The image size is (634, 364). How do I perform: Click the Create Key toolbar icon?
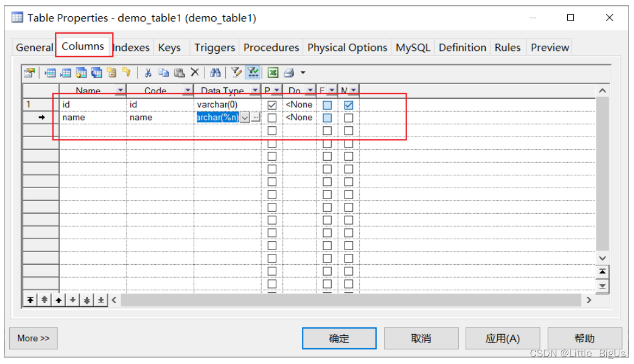coord(126,73)
